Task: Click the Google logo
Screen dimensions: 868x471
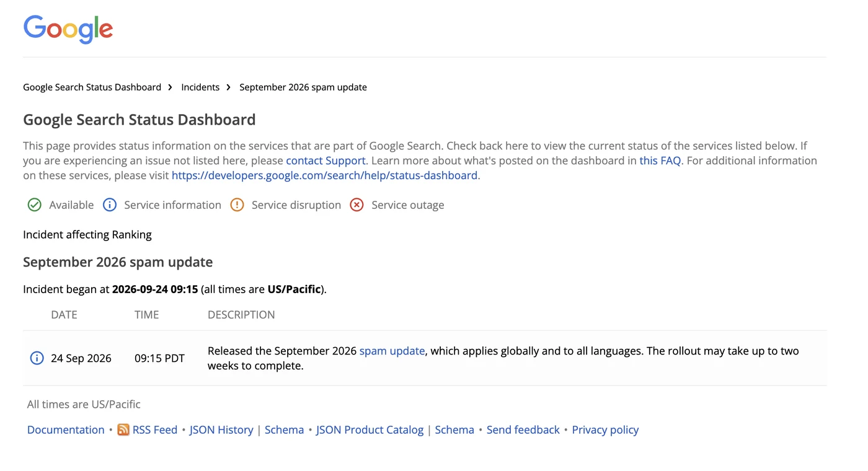Action: (68, 29)
